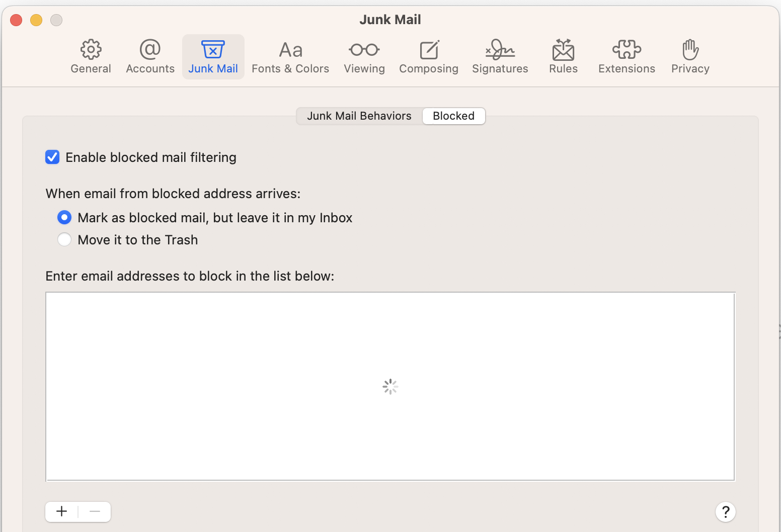The height and width of the screenshot is (532, 781).
Task: Minimize the Junk Mail window
Action: tap(36, 20)
